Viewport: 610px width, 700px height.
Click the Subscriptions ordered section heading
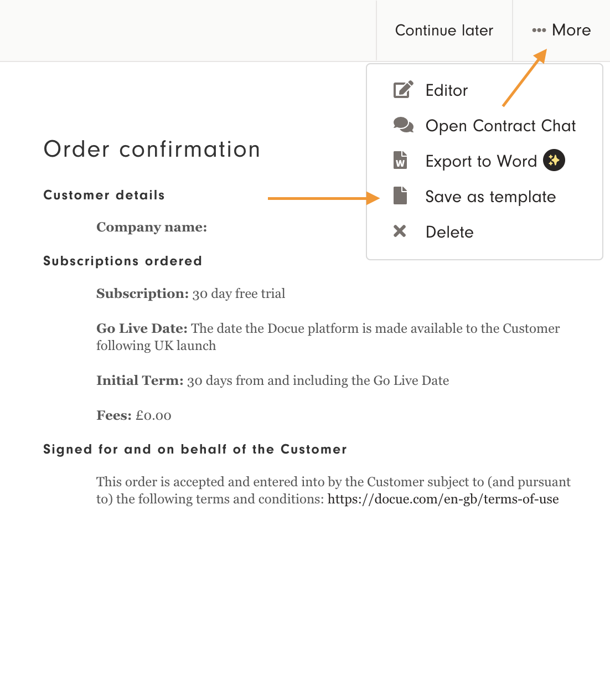[122, 261]
